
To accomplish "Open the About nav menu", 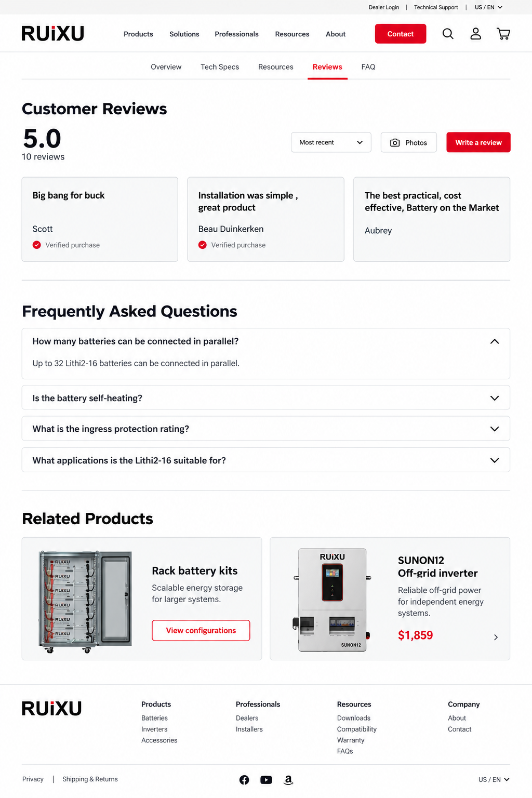I will pyautogui.click(x=336, y=34).
